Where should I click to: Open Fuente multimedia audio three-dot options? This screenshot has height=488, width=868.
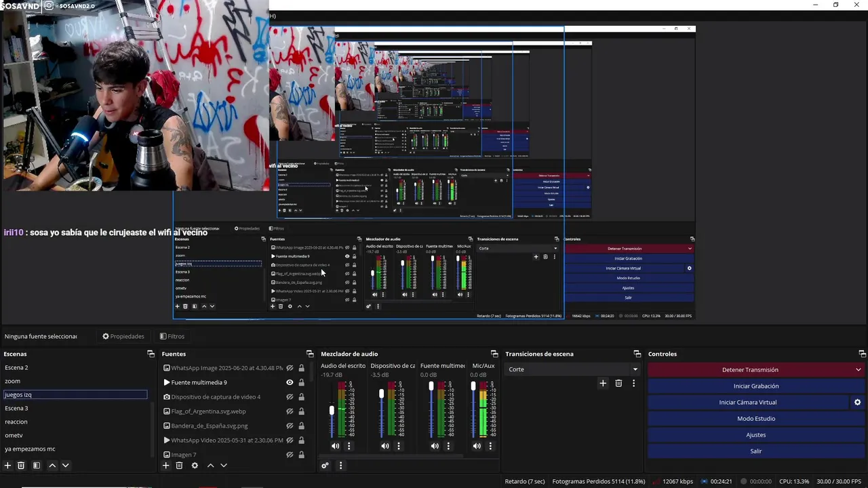click(448, 446)
